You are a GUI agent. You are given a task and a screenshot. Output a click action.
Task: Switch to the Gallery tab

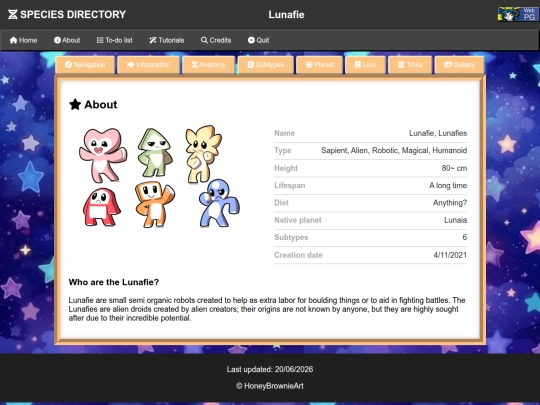coord(459,65)
